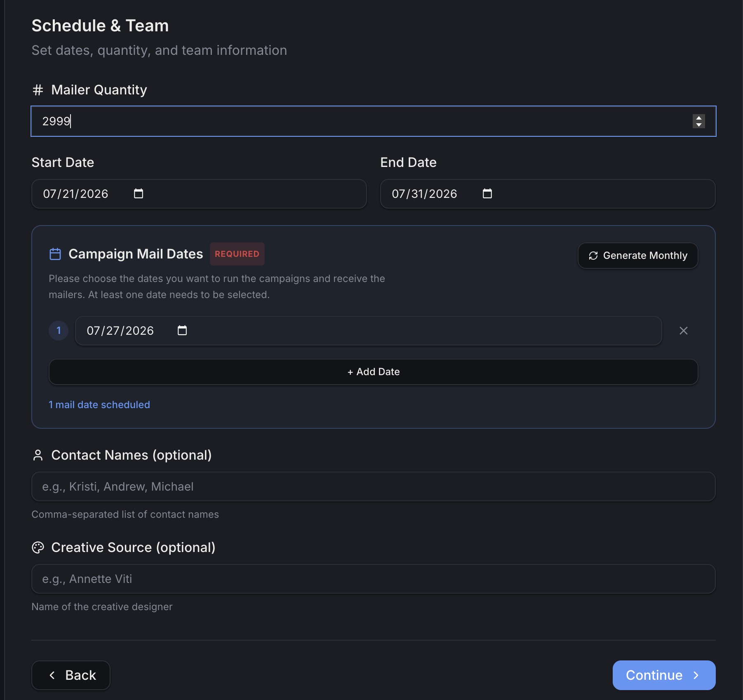Screen dimensions: 743x700
Task: Increase Mailer Quantity with up stepper arrow
Action: click(699, 118)
